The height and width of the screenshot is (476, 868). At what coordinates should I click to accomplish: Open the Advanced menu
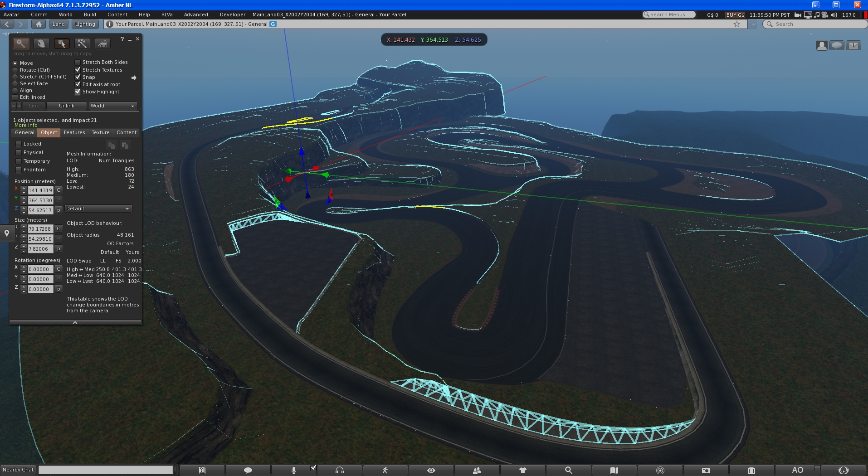pos(196,15)
